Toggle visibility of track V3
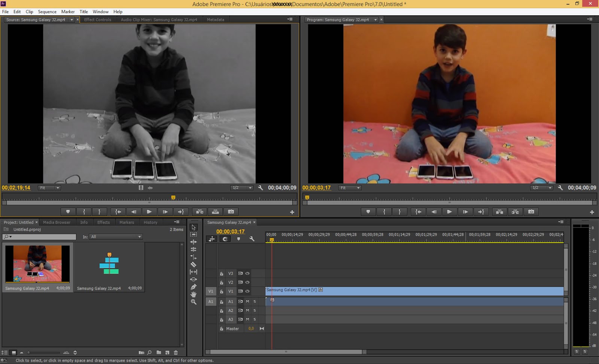This screenshot has width=599, height=364. (247, 273)
